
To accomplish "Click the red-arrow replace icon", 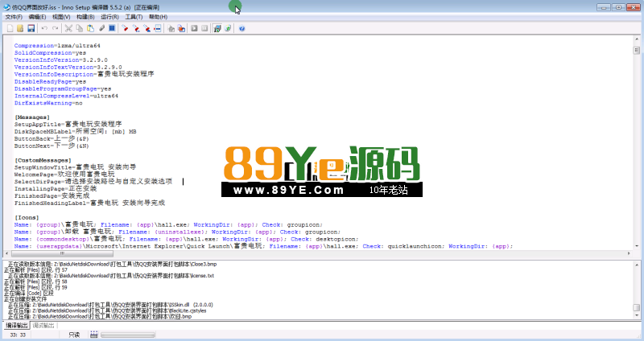I will point(157,28).
